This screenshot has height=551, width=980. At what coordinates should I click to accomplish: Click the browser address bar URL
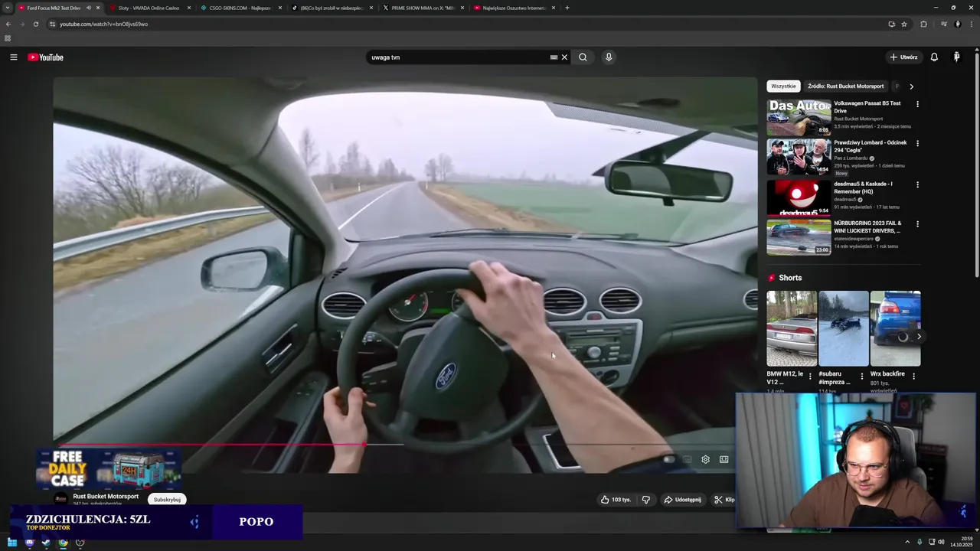click(104, 24)
